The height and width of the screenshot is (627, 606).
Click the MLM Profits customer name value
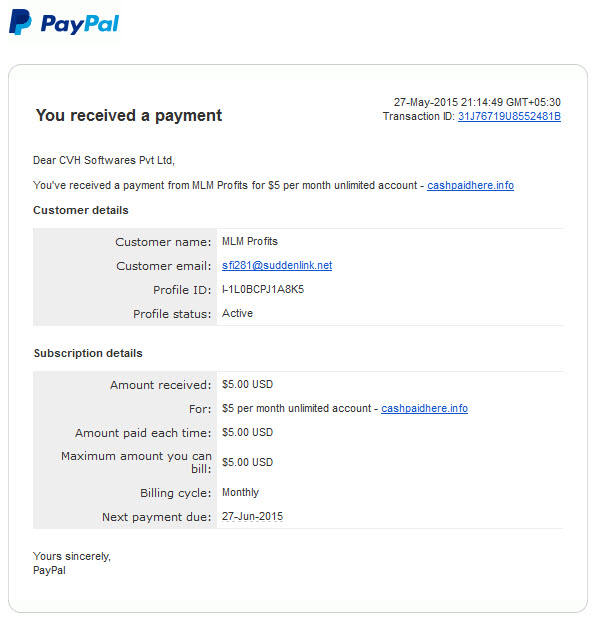[250, 242]
